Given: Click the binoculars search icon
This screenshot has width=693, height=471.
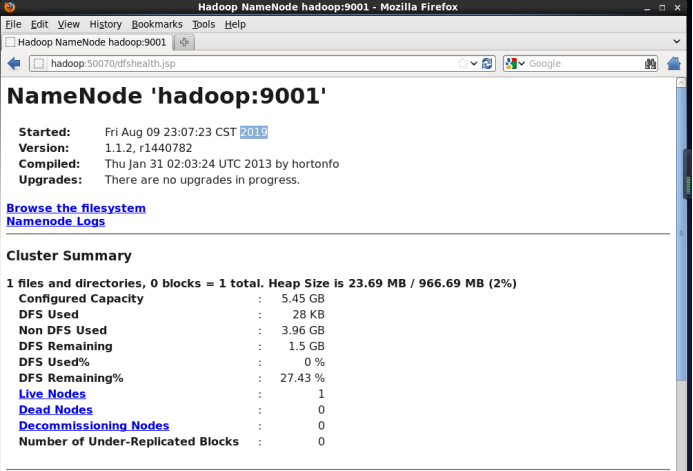Looking at the screenshot, I should point(650,64).
